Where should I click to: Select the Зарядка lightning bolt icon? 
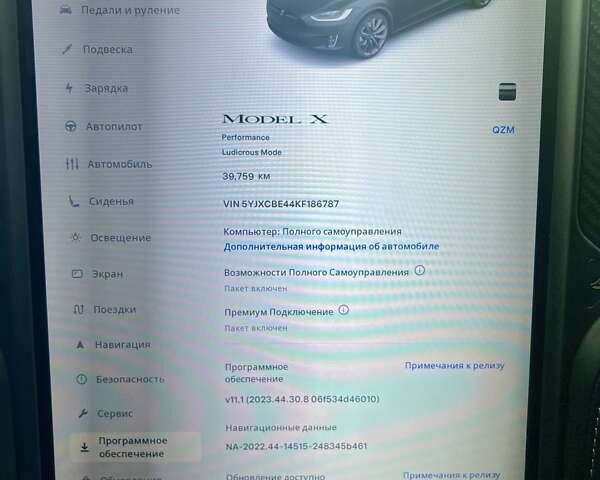tap(68, 88)
